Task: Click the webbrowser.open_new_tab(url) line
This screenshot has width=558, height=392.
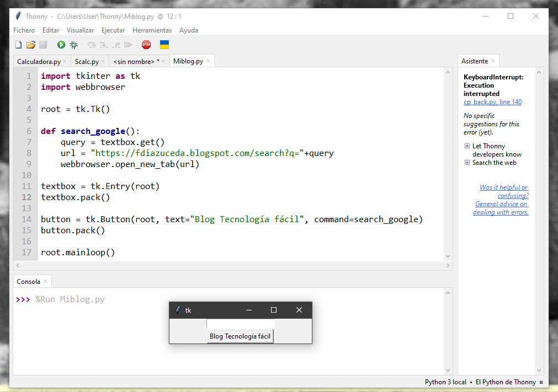Action: [x=130, y=164]
